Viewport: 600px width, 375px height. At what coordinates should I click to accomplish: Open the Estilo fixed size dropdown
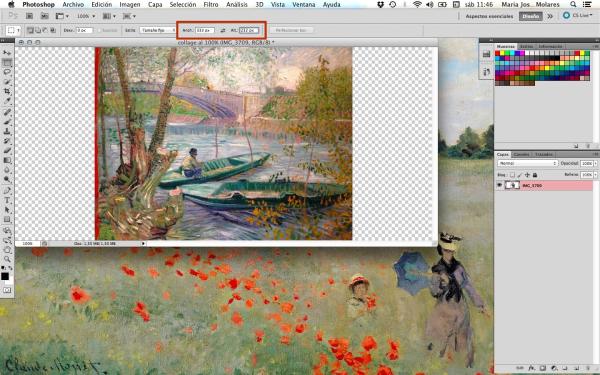pos(157,30)
